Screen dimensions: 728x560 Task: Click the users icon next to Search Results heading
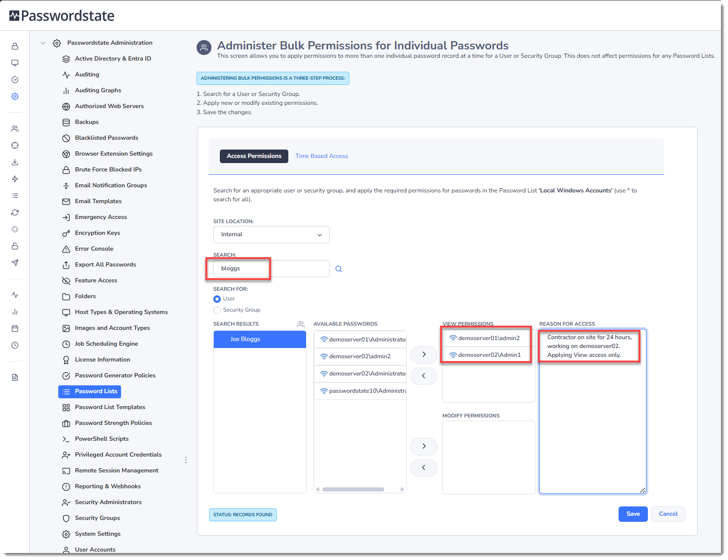[301, 324]
